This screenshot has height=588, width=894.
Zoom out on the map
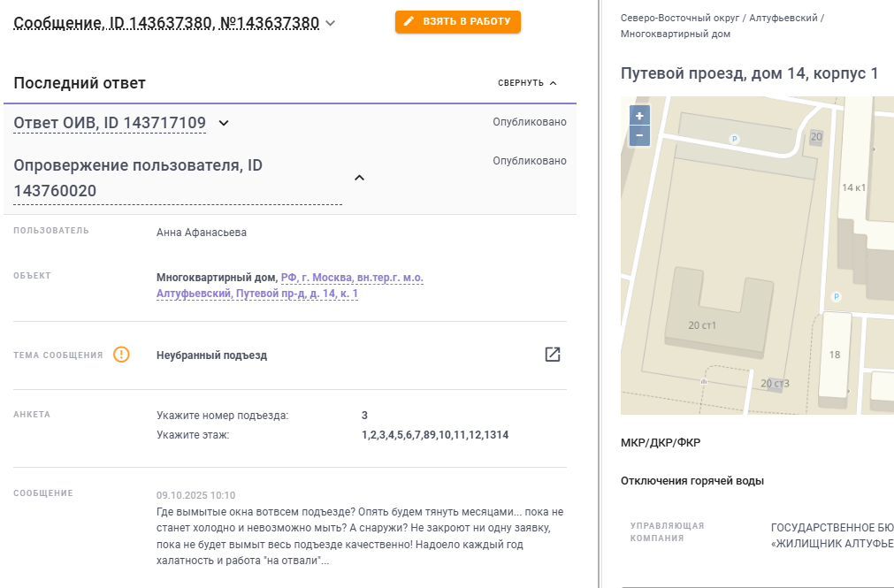tap(639, 136)
